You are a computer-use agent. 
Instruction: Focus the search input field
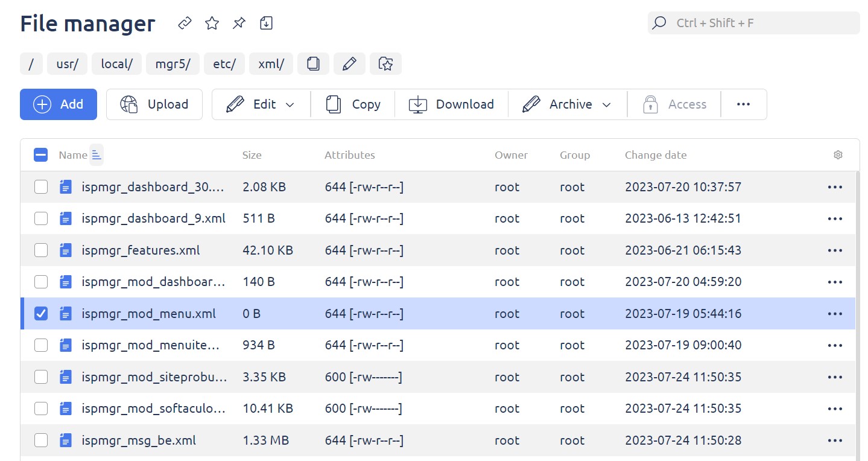click(x=754, y=23)
